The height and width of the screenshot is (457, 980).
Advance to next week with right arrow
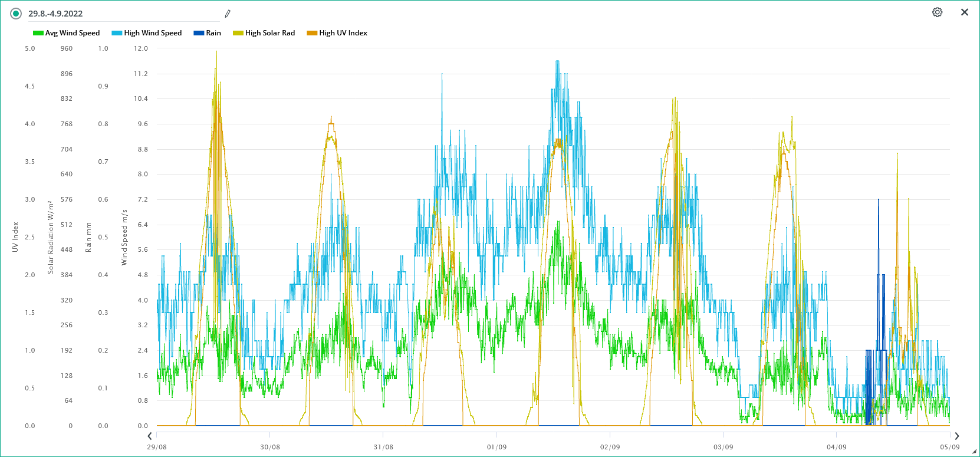(956, 436)
